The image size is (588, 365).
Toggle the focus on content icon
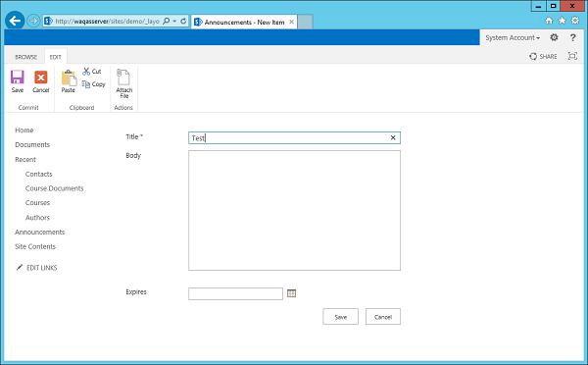(x=572, y=56)
